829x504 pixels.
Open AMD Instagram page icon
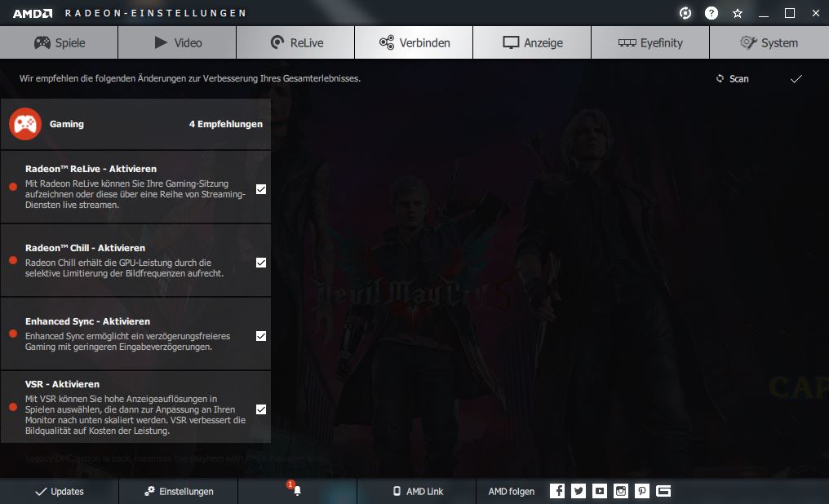[621, 491]
